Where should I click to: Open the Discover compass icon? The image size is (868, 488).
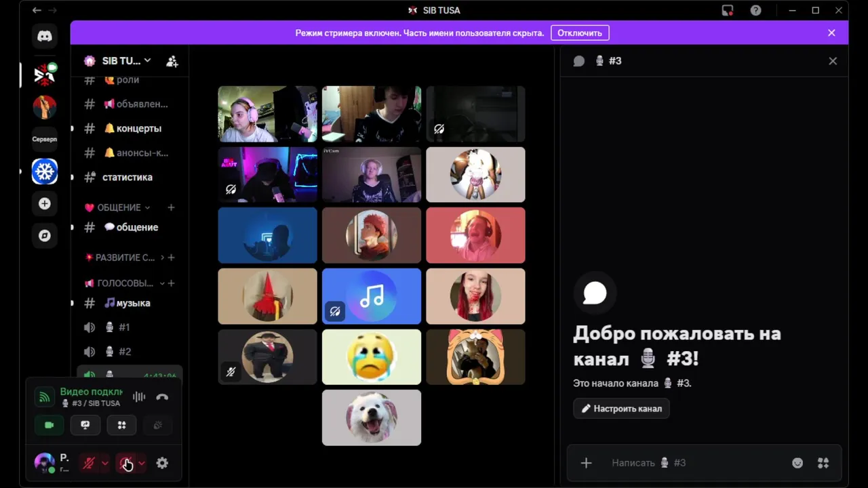(x=45, y=236)
